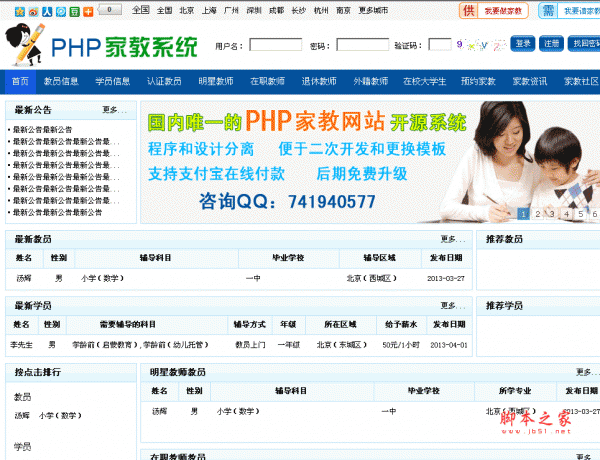
Task: Open 家教社区 navigation item
Action: (581, 81)
